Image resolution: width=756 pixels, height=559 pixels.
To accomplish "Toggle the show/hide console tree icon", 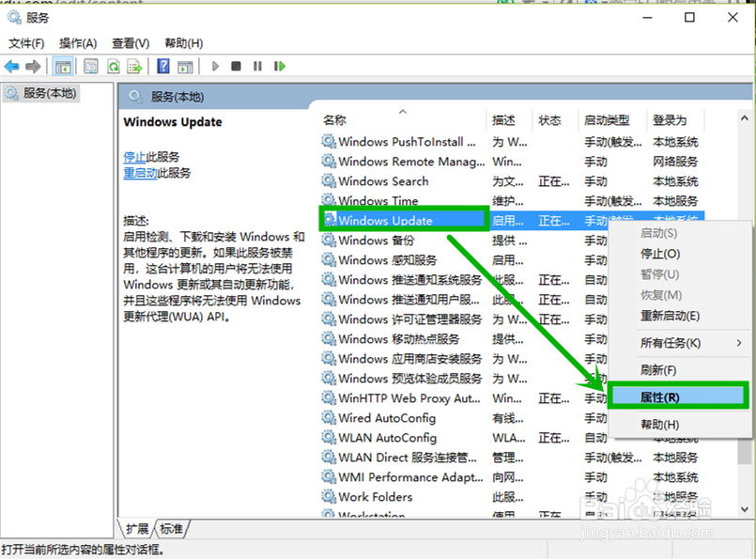I will tap(63, 66).
